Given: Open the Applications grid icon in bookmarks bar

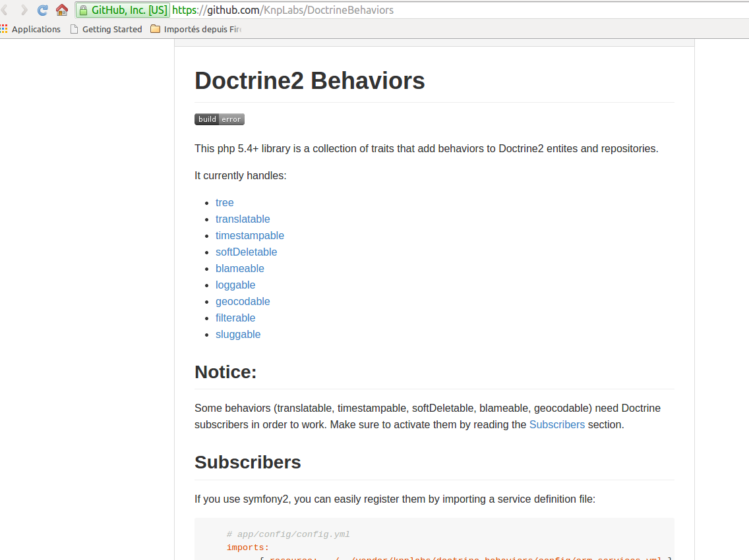Looking at the screenshot, I should tap(4, 29).
